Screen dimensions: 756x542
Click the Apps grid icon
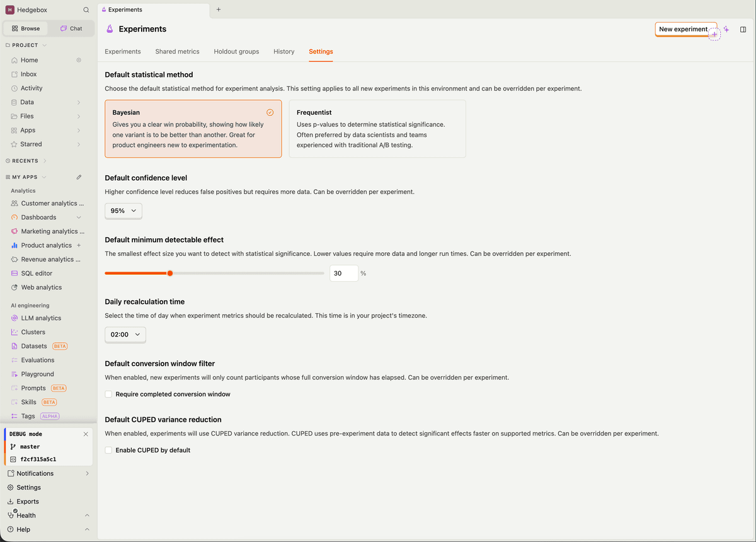tap(14, 130)
